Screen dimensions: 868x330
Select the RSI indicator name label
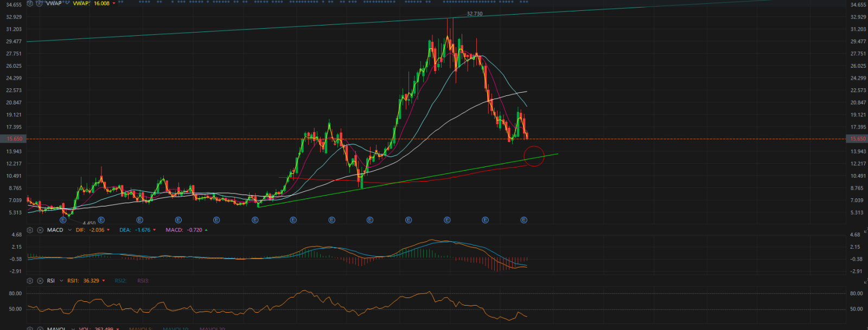click(x=50, y=281)
